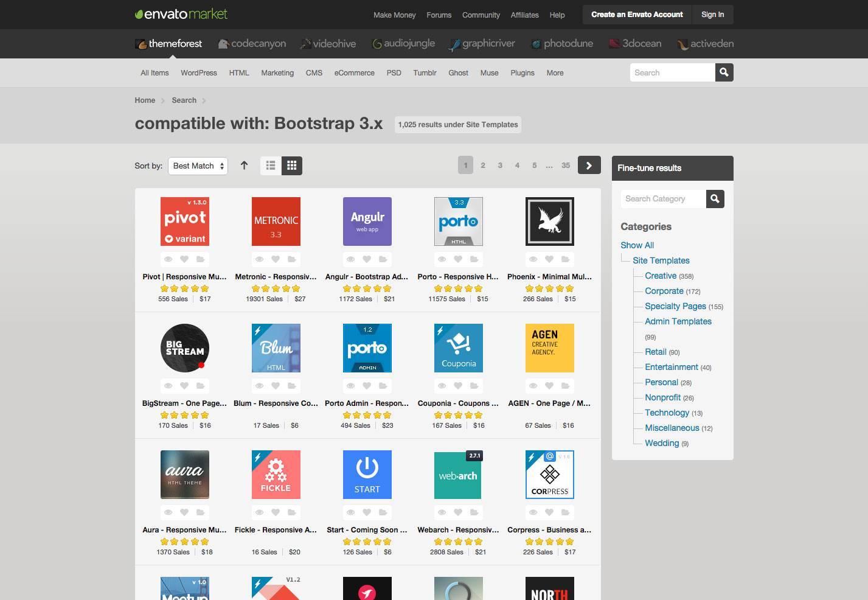868x600 pixels.
Task: Switch to list view layout
Action: (x=271, y=166)
